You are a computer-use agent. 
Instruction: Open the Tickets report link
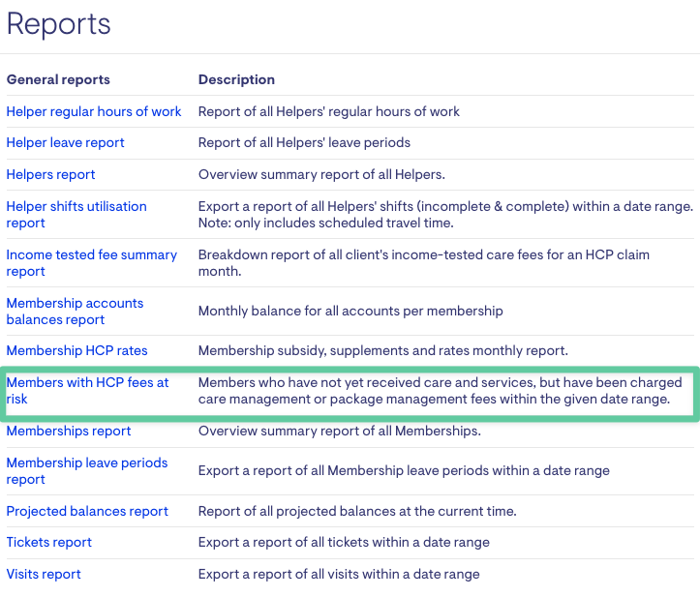click(x=48, y=542)
